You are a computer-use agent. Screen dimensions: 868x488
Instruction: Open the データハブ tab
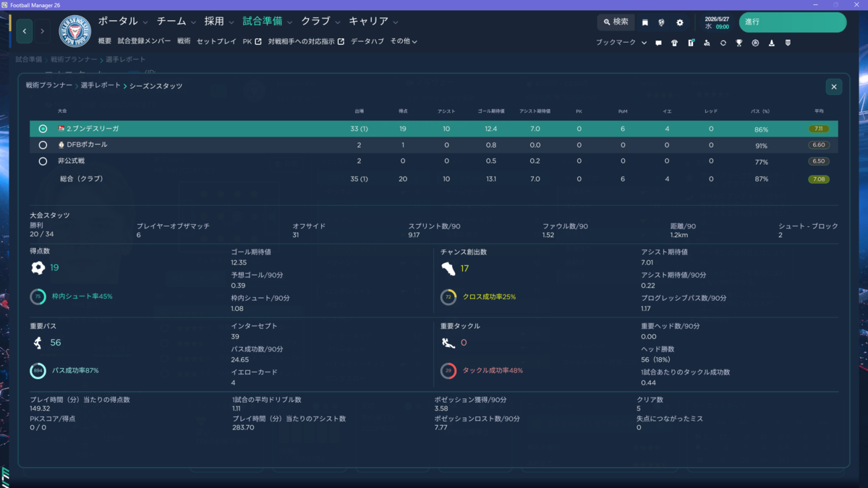(x=367, y=41)
